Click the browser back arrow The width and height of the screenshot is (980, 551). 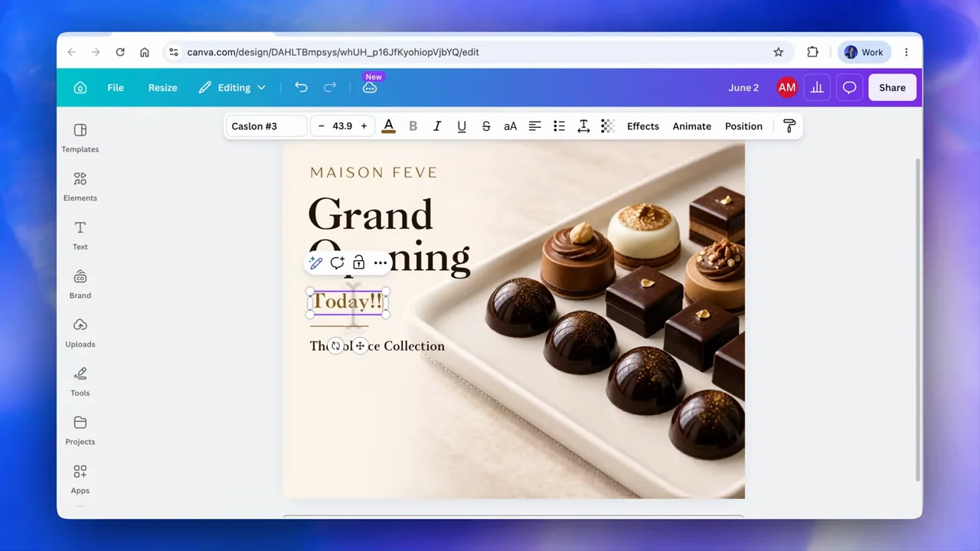[72, 52]
